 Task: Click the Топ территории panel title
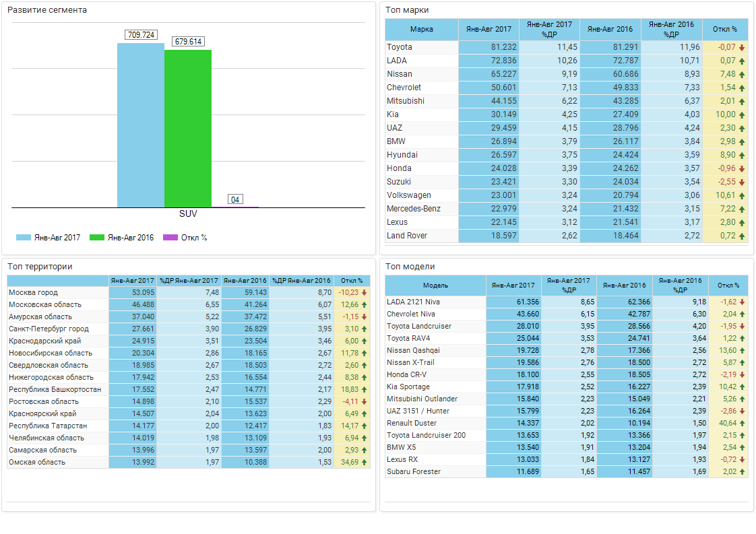(x=40, y=267)
